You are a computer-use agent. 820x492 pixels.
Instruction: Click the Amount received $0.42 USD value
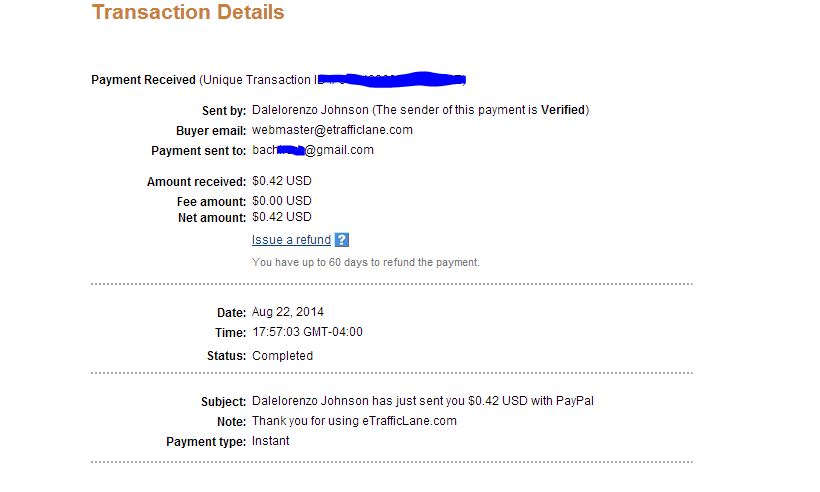[x=282, y=181]
